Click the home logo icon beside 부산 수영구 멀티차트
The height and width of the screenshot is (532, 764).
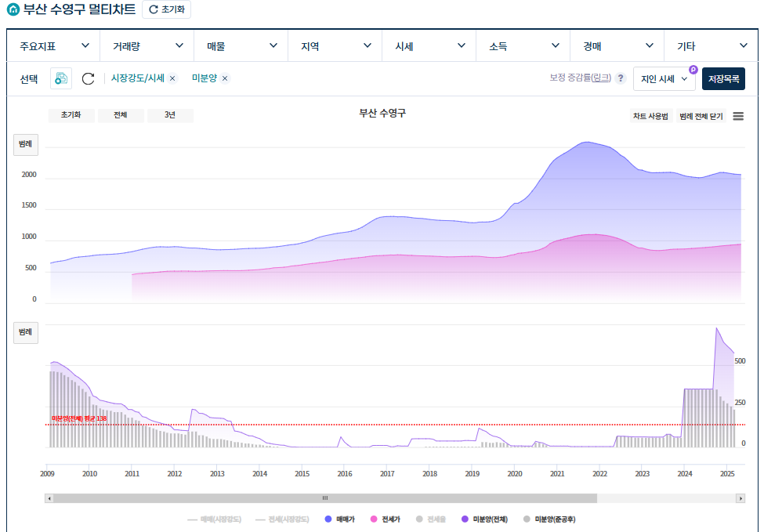(x=13, y=9)
